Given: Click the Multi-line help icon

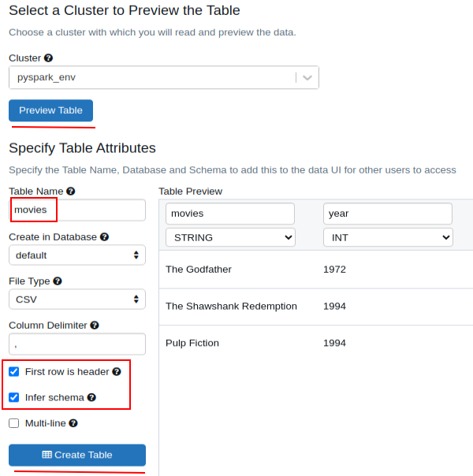Looking at the screenshot, I should click(x=73, y=423).
